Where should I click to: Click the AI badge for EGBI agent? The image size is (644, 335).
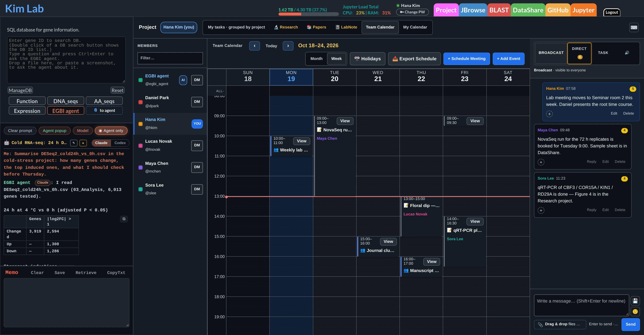pos(183,80)
